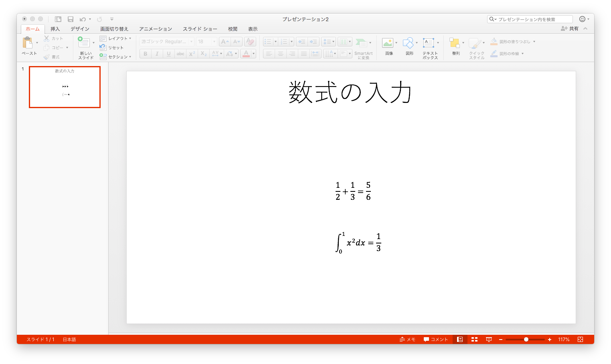611x364 pixels.
Task: Open the 画面切り替え (Transitions) tab
Action: coord(114,29)
